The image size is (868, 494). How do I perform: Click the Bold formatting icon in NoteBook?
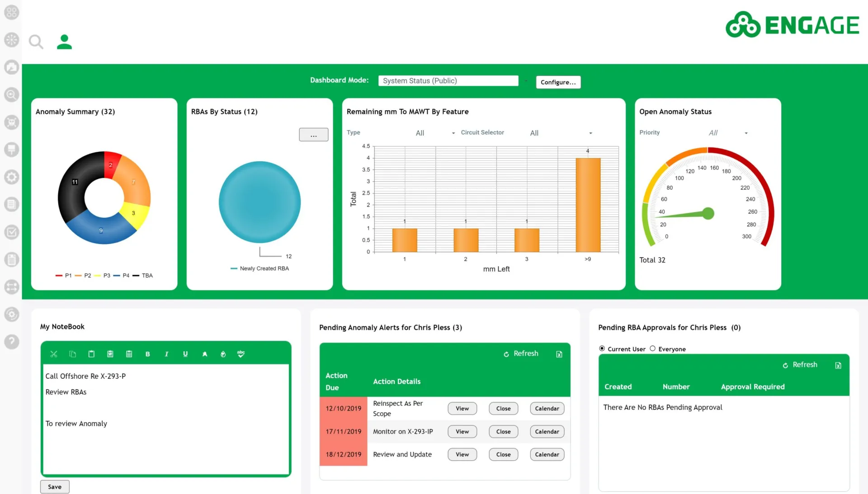click(147, 354)
